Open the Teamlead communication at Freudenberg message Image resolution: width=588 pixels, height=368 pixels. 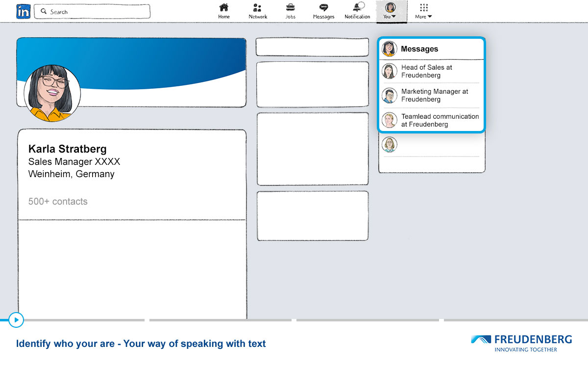[x=432, y=120]
